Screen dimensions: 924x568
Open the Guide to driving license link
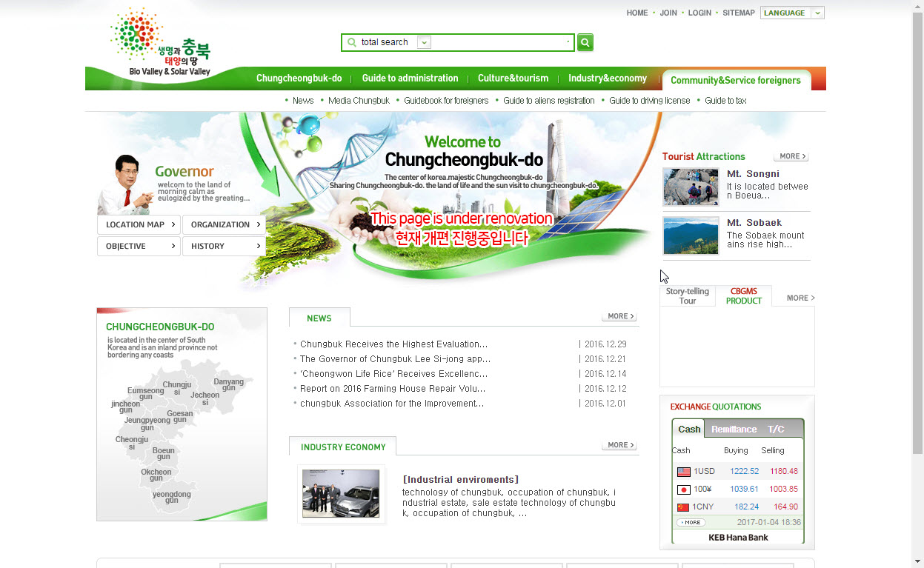coord(649,101)
